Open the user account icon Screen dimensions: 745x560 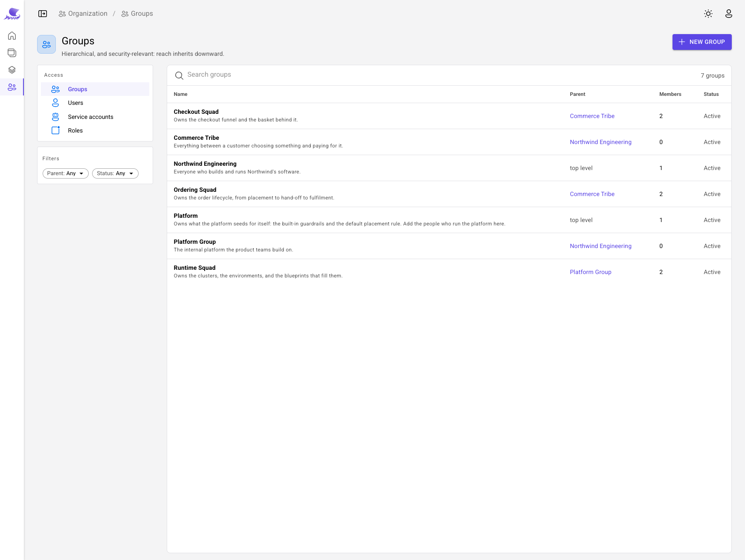coord(729,14)
